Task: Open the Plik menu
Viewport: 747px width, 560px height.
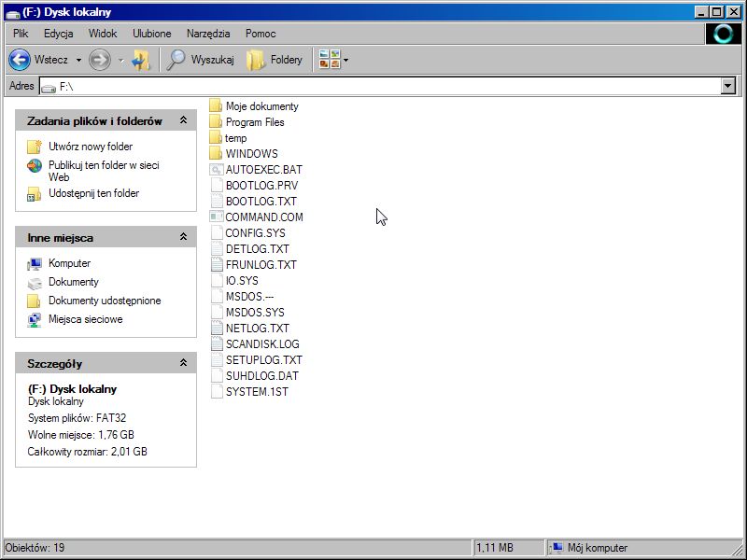Action: point(21,34)
